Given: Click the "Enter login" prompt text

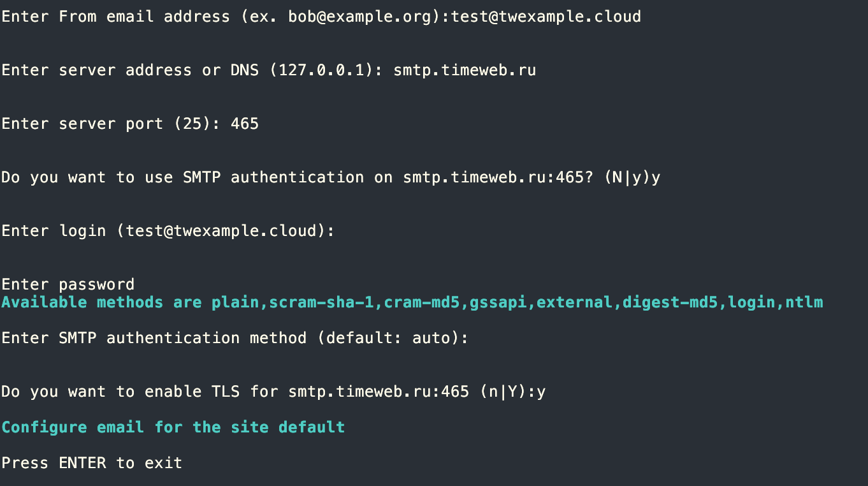Looking at the screenshot, I should pyautogui.click(x=54, y=231).
